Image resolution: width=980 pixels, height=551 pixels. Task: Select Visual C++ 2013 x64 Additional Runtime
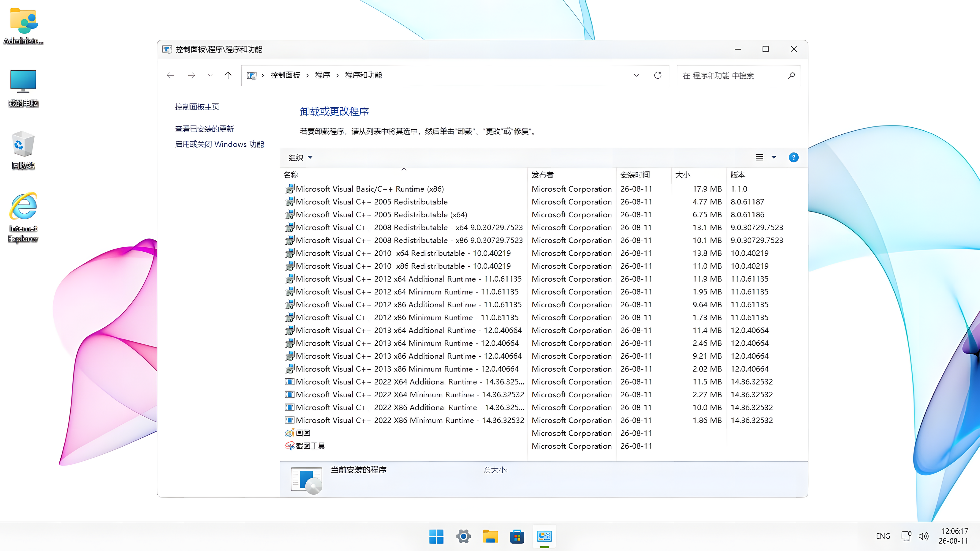click(534, 331)
